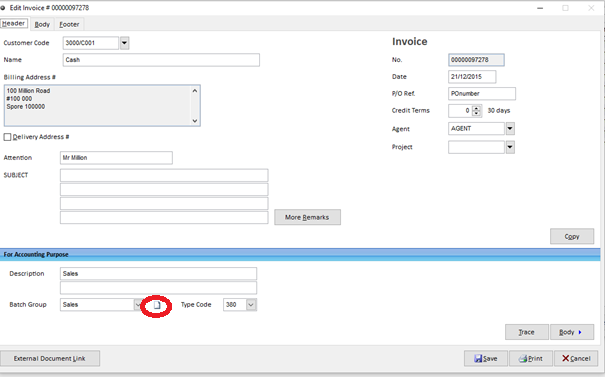
Task: Click the Credit Terms number field
Action: [x=461, y=111]
